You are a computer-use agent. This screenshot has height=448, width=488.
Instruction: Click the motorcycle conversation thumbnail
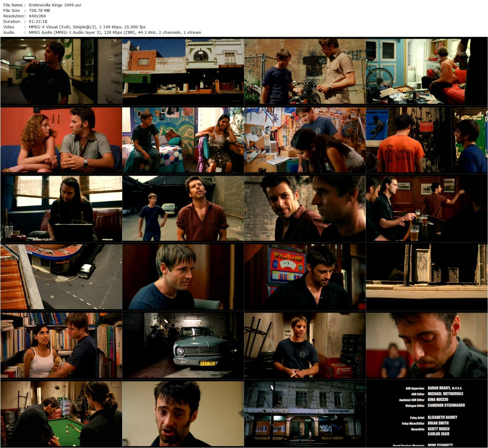(x=305, y=70)
